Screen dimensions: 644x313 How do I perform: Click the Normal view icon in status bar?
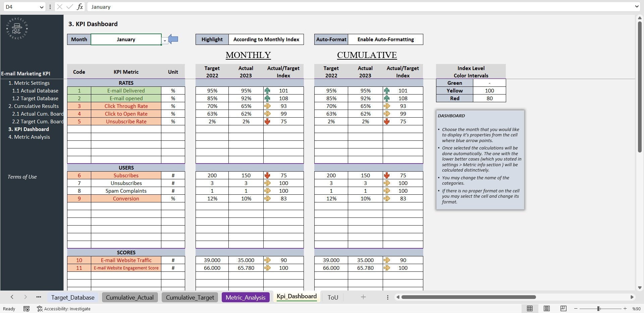pos(530,309)
